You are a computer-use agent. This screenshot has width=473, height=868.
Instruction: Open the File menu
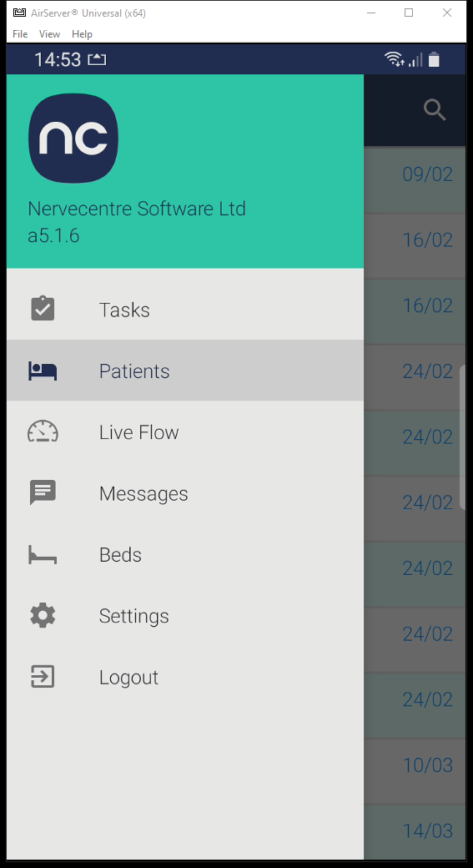(x=20, y=33)
